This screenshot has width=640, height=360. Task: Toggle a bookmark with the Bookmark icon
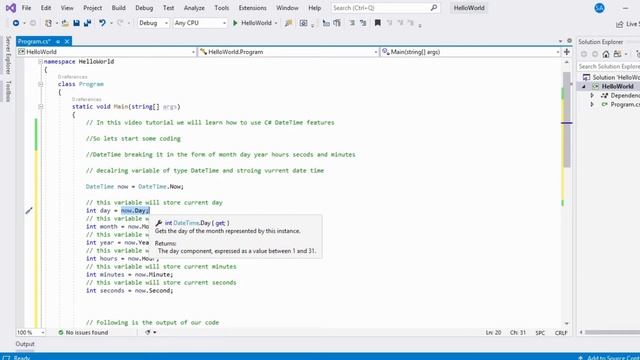[x=378, y=23]
